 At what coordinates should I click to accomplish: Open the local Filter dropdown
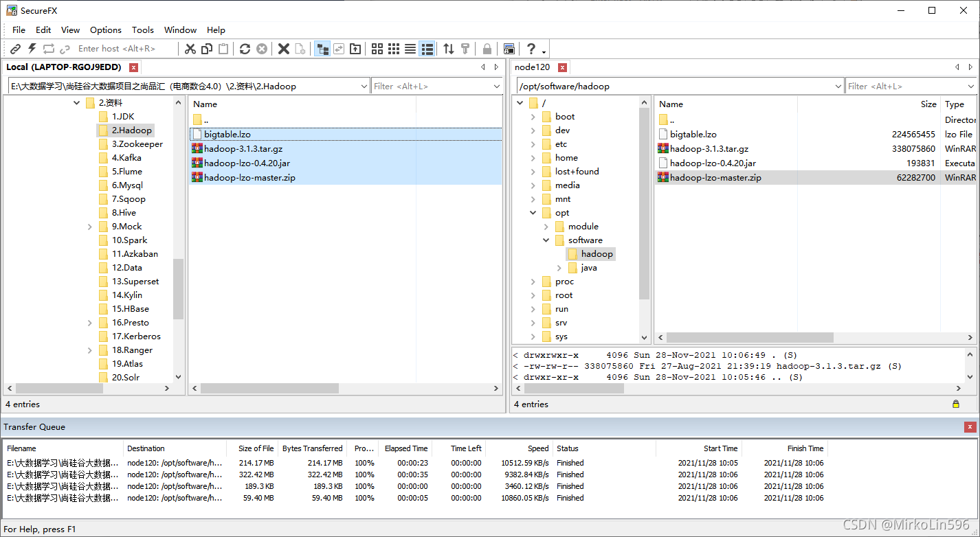point(497,87)
